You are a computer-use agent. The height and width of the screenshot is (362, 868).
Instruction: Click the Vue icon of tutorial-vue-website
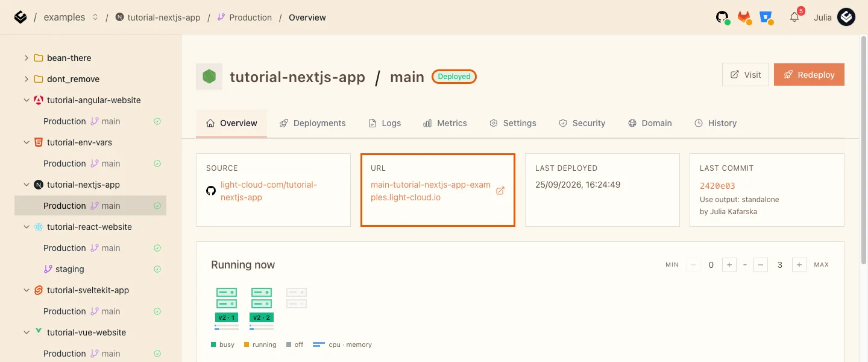pyautogui.click(x=39, y=332)
